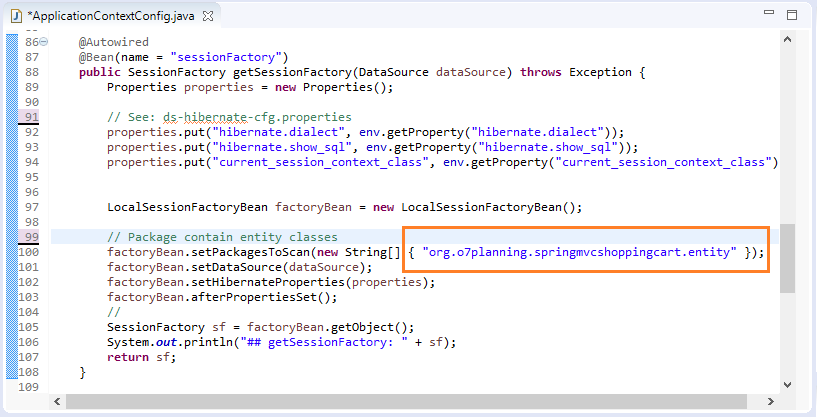Viewport: 817px width, 417px height.
Task: Select the ApplicationContextConfig.java editor tab
Action: [112, 16]
